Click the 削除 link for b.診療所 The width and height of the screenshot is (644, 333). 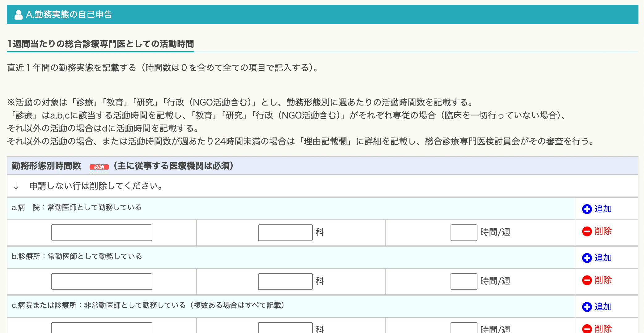click(x=603, y=280)
